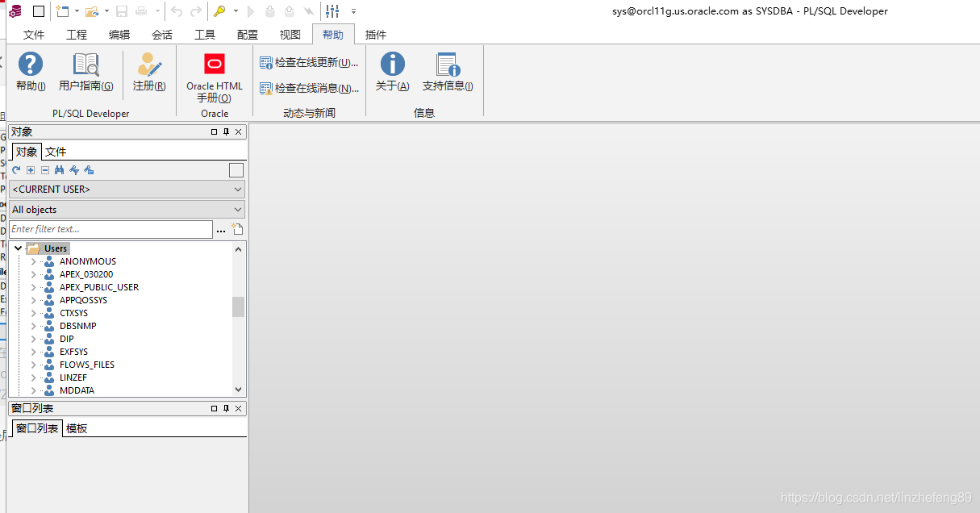Open the 用户指南(G) user guide
980x513 pixels.
85,72
